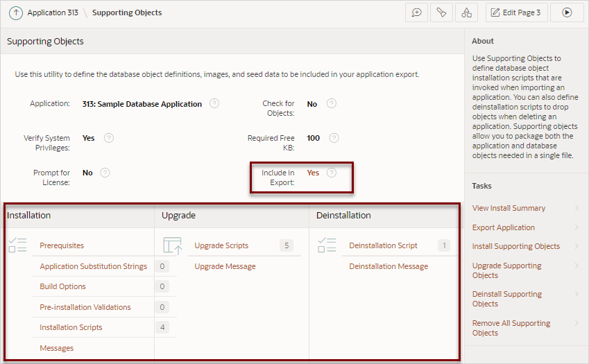This screenshot has height=364, width=589.
Task: Open Prerequisites link
Action: (62, 245)
